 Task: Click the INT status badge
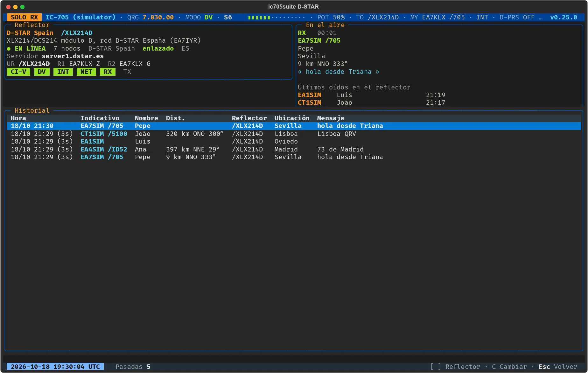click(63, 72)
